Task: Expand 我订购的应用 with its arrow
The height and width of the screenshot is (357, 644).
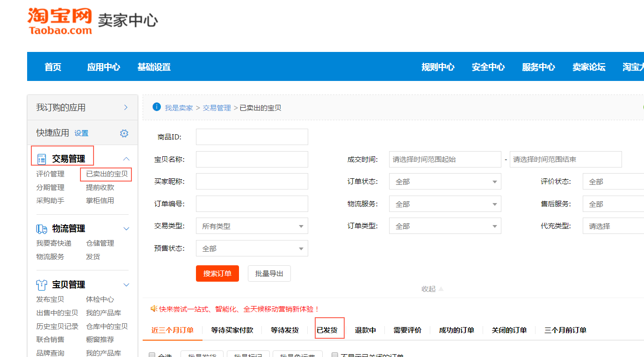Action: (x=126, y=108)
